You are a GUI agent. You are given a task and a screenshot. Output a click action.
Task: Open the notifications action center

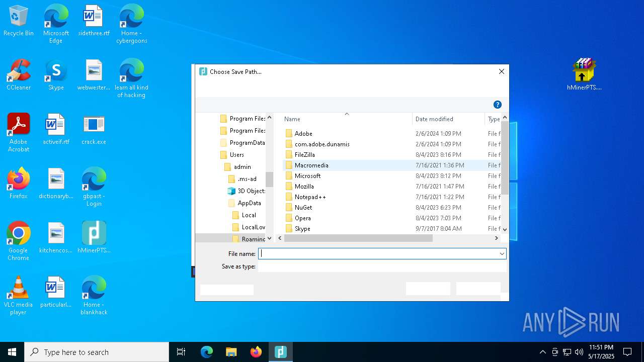click(627, 352)
